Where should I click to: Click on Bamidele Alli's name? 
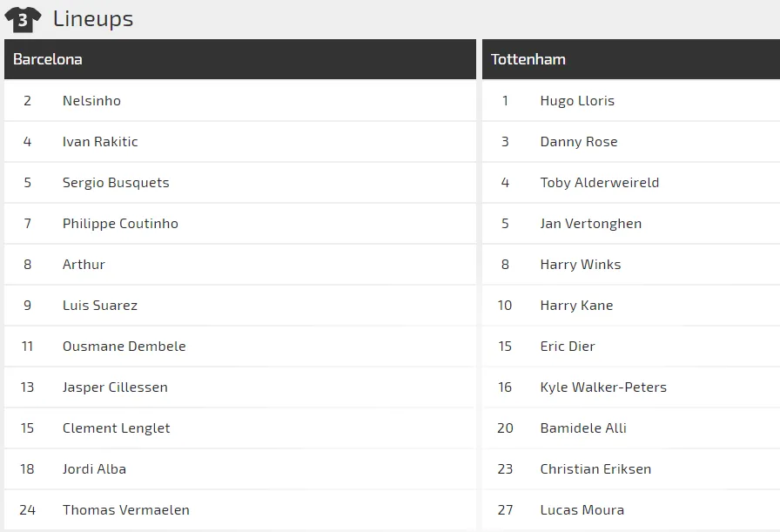click(583, 428)
